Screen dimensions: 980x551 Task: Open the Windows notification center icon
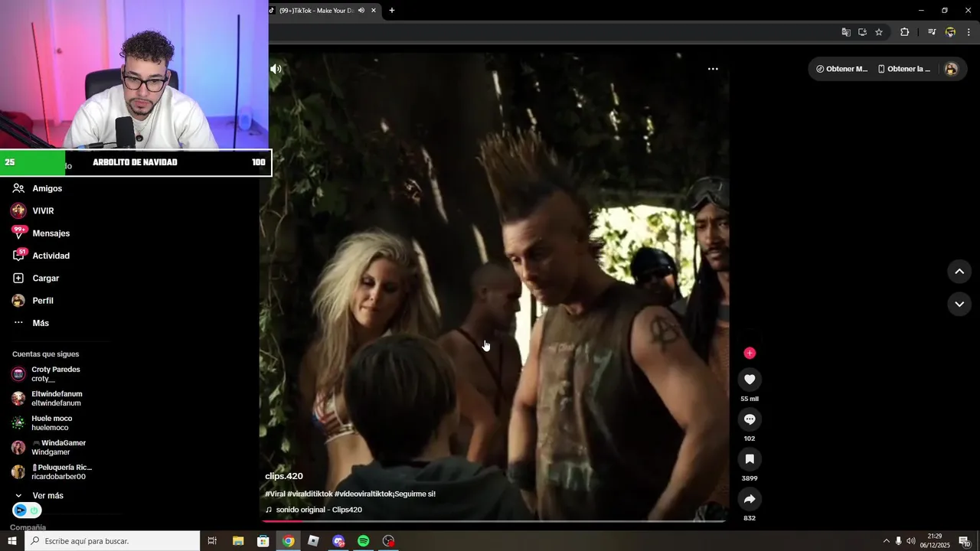pos(965,541)
